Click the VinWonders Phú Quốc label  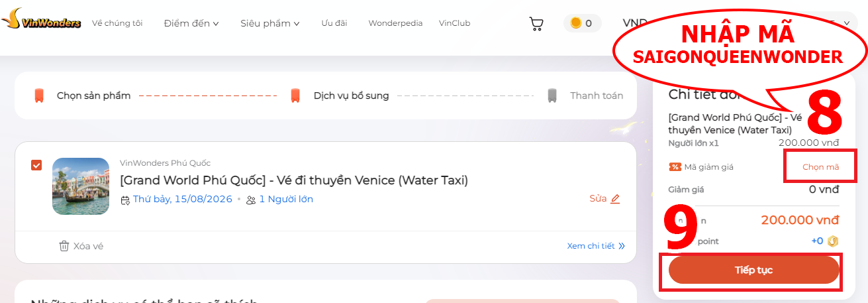coord(165,163)
